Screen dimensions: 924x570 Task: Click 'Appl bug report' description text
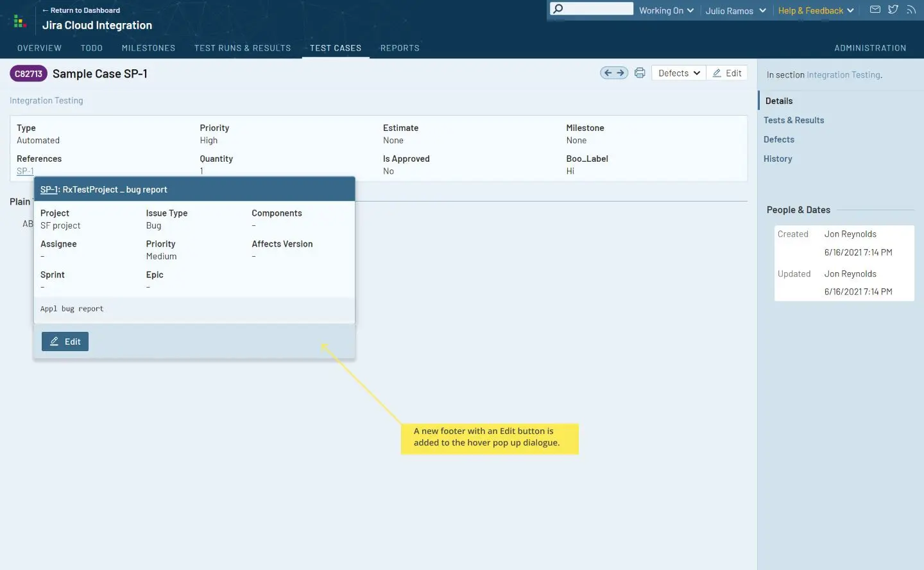(x=72, y=309)
